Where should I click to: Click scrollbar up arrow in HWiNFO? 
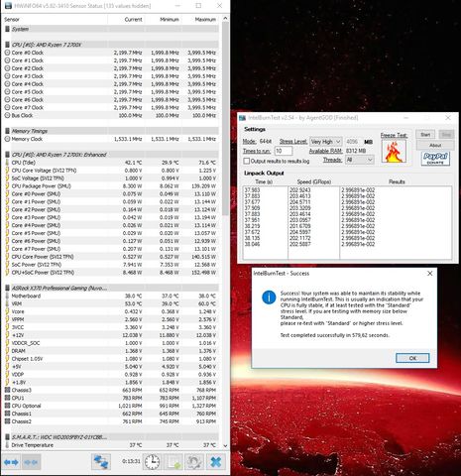[x=225, y=19]
